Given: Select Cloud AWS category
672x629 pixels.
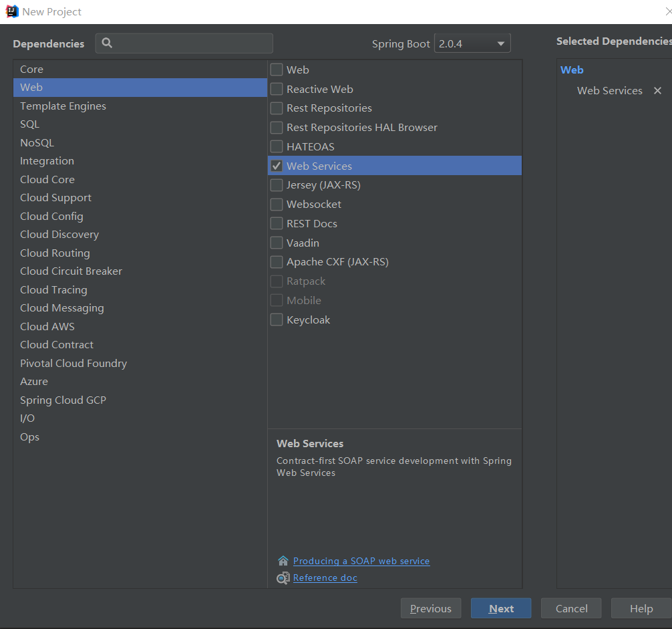Looking at the screenshot, I should [140, 326].
